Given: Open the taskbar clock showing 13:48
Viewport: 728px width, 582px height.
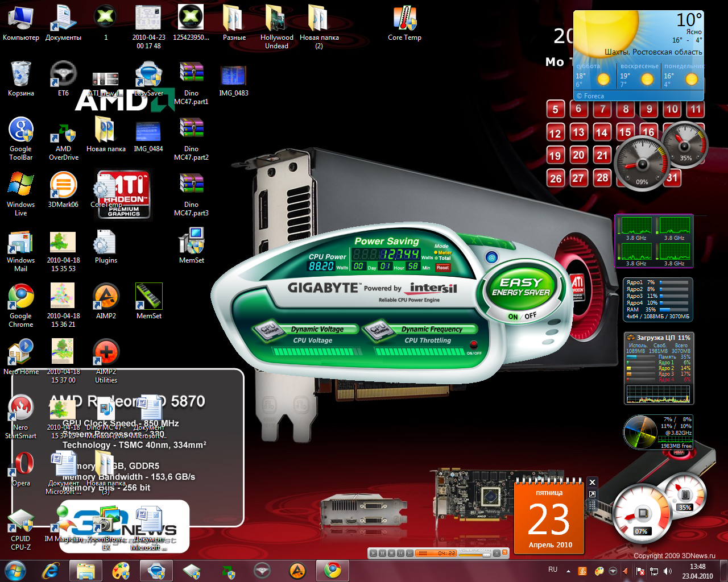Looking at the screenshot, I should pos(697,571).
